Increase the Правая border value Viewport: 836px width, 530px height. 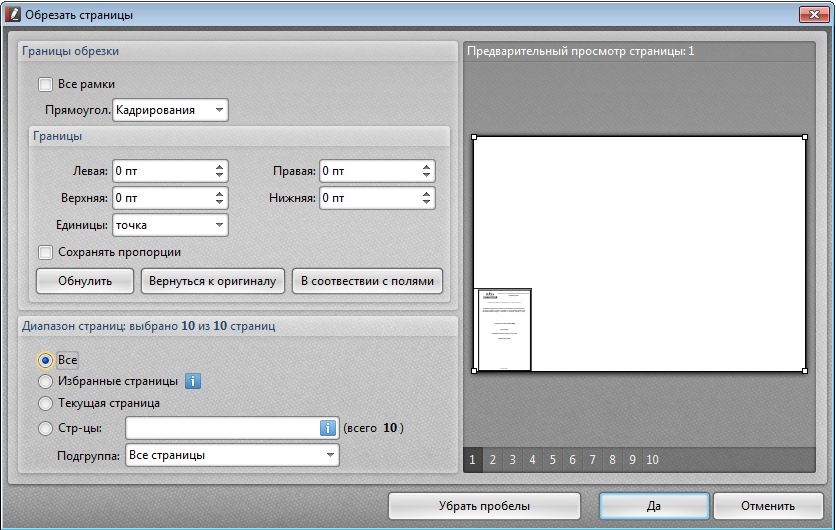426,167
